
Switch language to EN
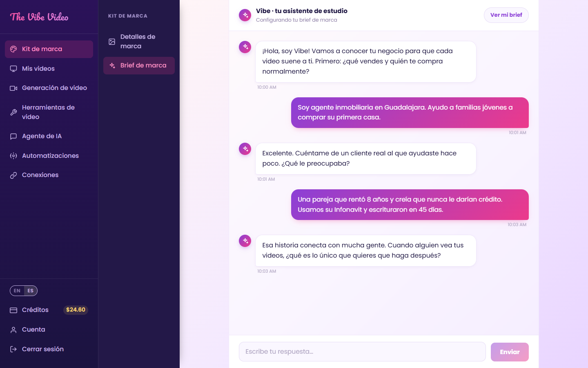[17, 291]
